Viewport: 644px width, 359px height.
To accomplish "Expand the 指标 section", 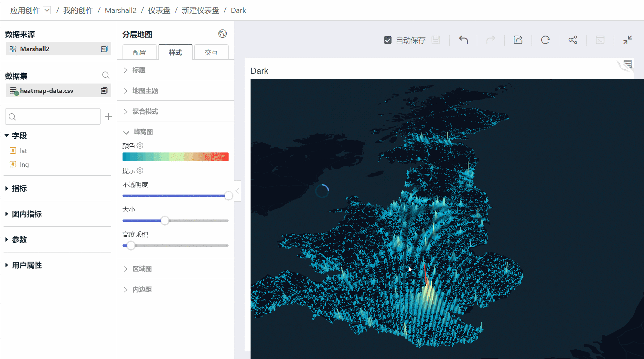I will coord(19,188).
